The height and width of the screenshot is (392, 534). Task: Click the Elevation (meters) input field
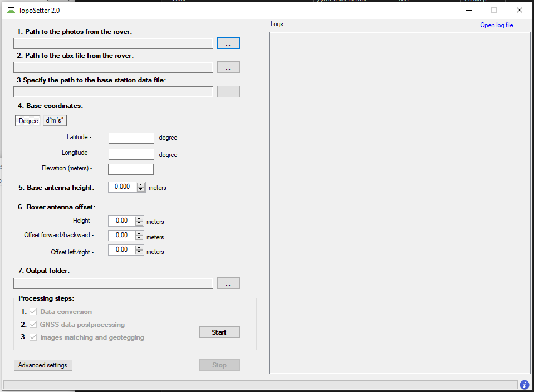click(131, 169)
